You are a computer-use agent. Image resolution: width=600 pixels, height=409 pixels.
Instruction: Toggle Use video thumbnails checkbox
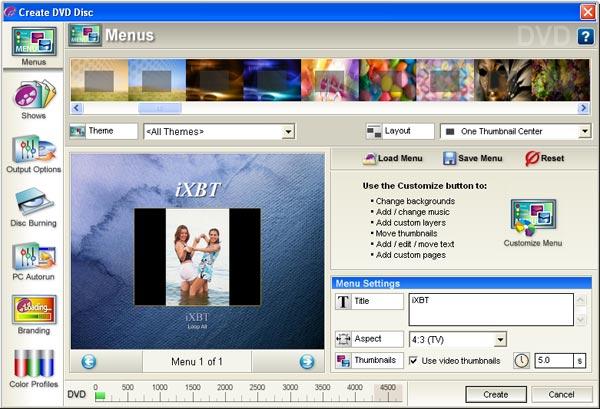click(x=413, y=360)
